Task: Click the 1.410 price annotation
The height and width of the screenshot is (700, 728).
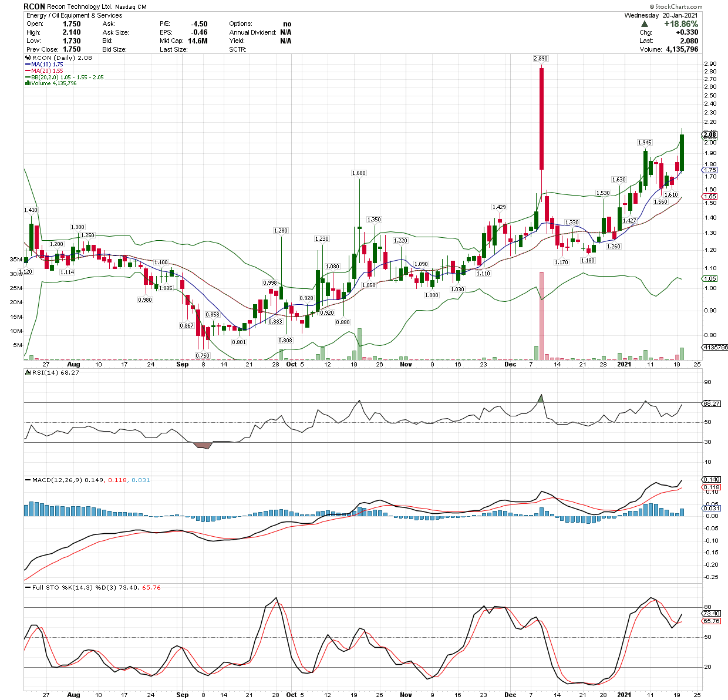Action: [31, 210]
